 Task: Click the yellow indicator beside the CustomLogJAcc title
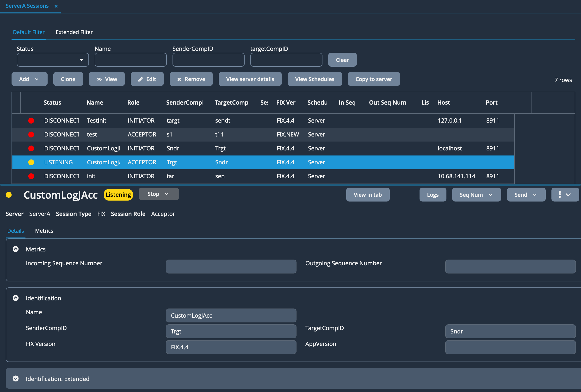[9, 195]
